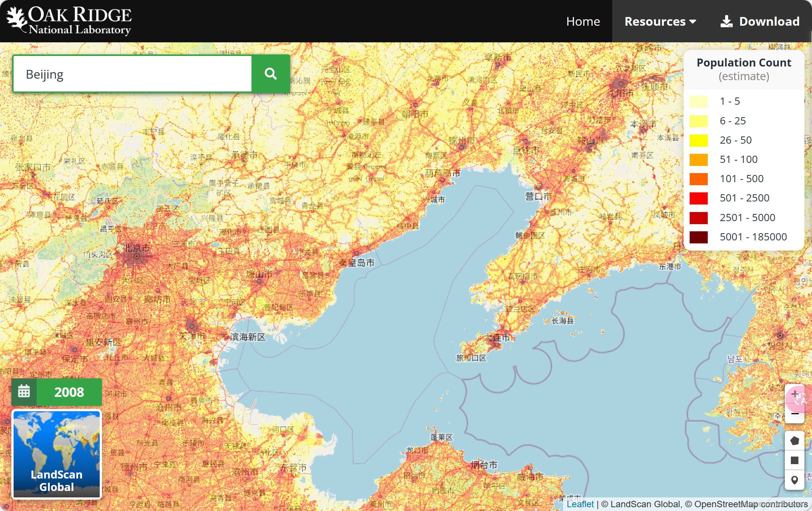Go to the Home page
The height and width of the screenshot is (511, 812).
click(583, 22)
